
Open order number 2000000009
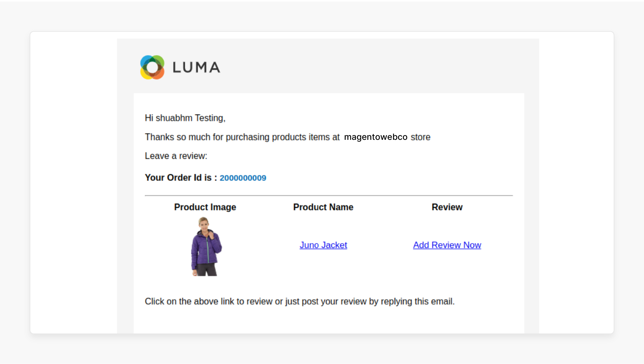tap(243, 178)
